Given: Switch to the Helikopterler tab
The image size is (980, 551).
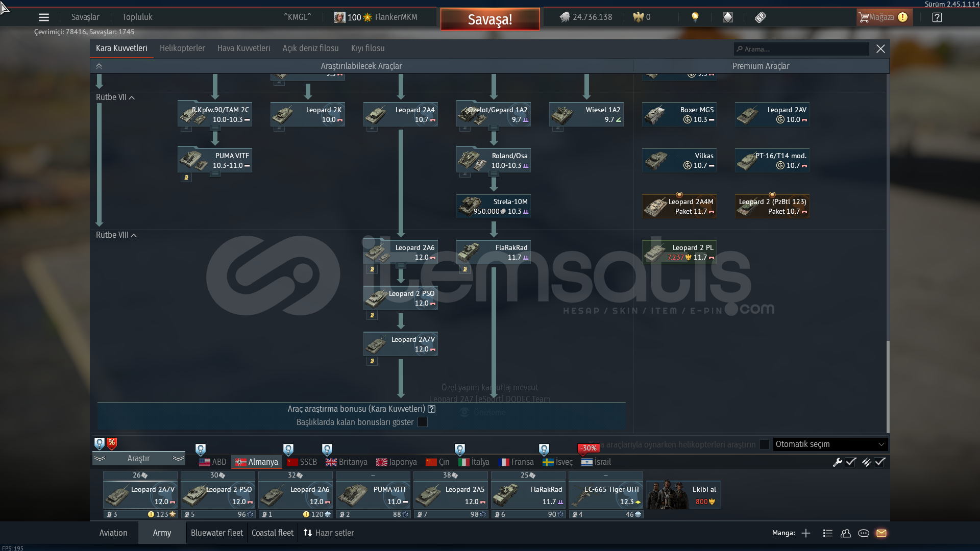Looking at the screenshot, I should coord(182,48).
